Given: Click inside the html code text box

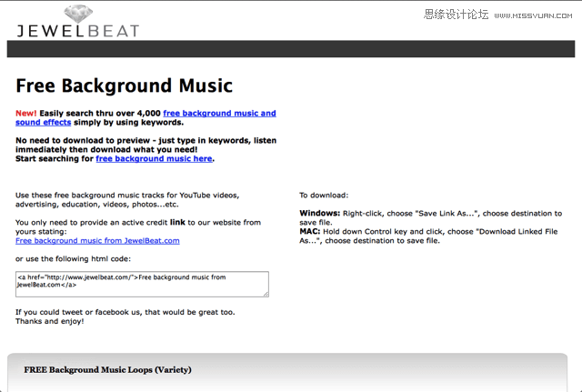Looking at the screenshot, I should 142,284.
